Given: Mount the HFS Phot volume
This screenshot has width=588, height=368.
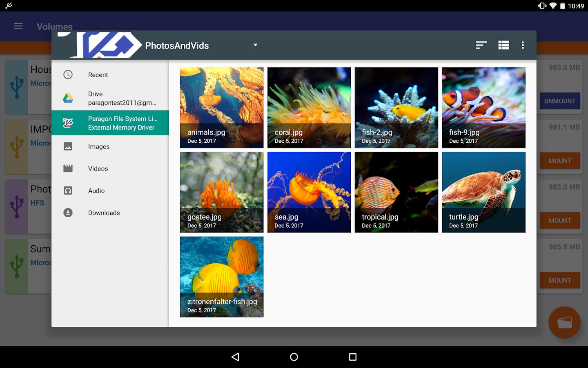Looking at the screenshot, I should (560, 220).
